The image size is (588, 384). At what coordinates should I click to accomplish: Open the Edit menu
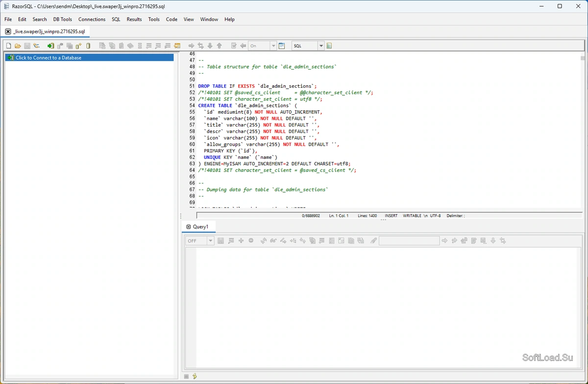click(x=22, y=20)
